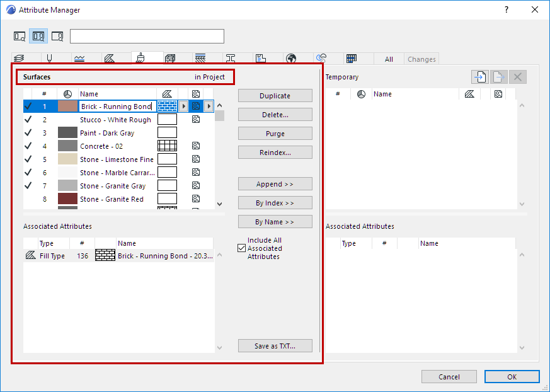Image resolution: width=550 pixels, height=392 pixels.
Task: Click the down arrow of the project Associated Attributes list
Action: (220, 348)
